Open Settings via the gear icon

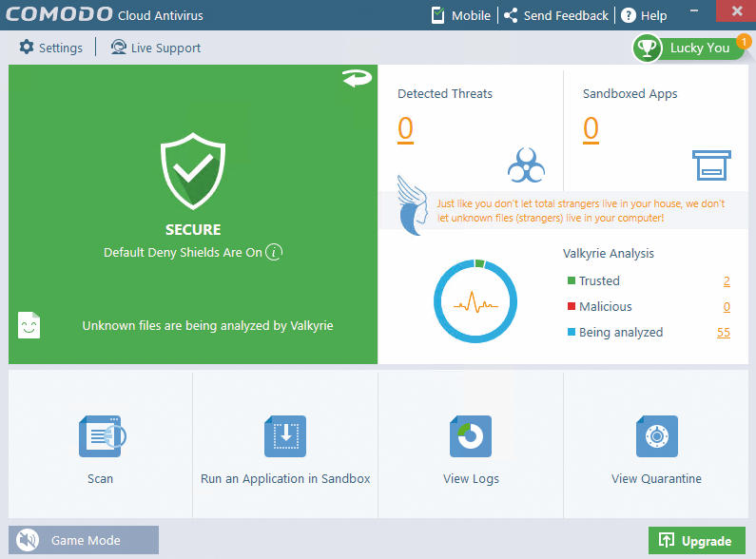pos(27,48)
